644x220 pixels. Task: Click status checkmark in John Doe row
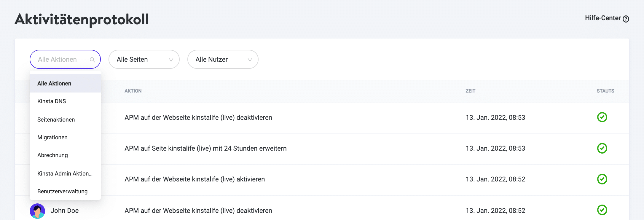[x=602, y=210]
